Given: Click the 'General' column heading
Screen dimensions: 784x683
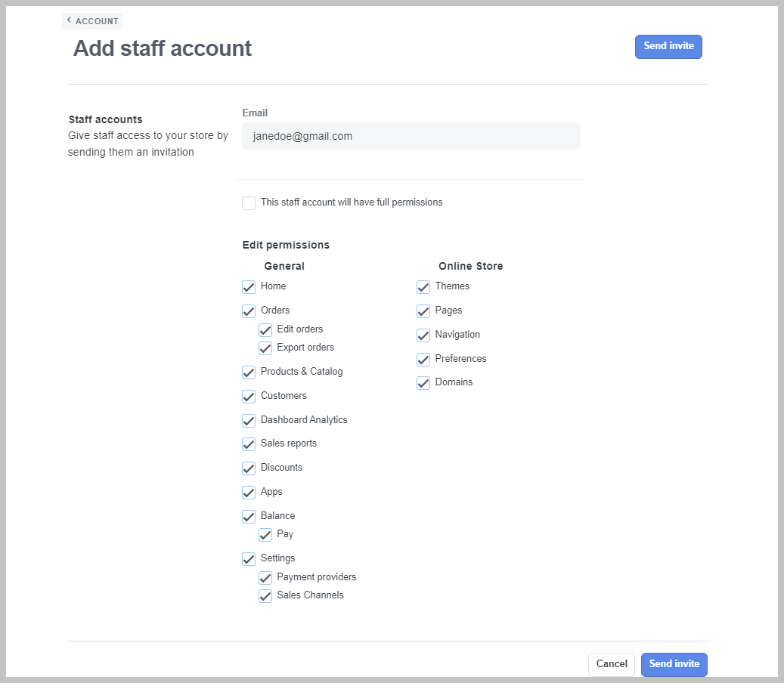Looking at the screenshot, I should (x=284, y=266).
